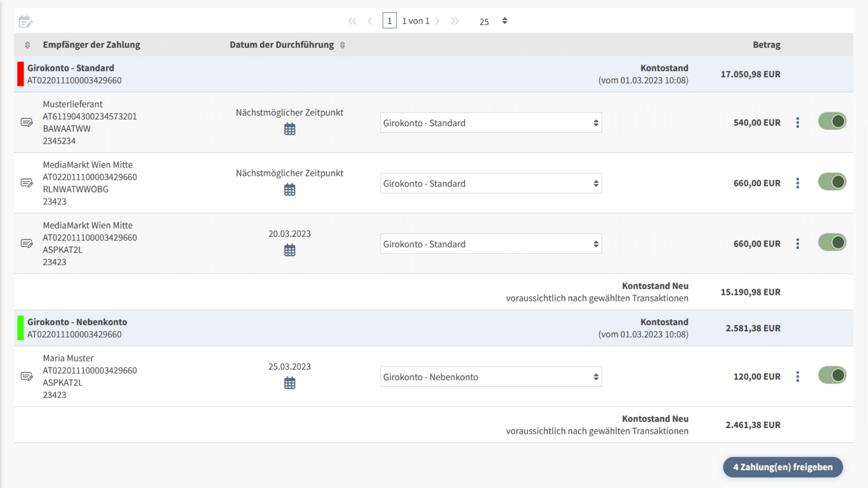Screen dimensions: 868x488
Task: Switch off the Maria Muster payment
Action: pyautogui.click(x=832, y=375)
